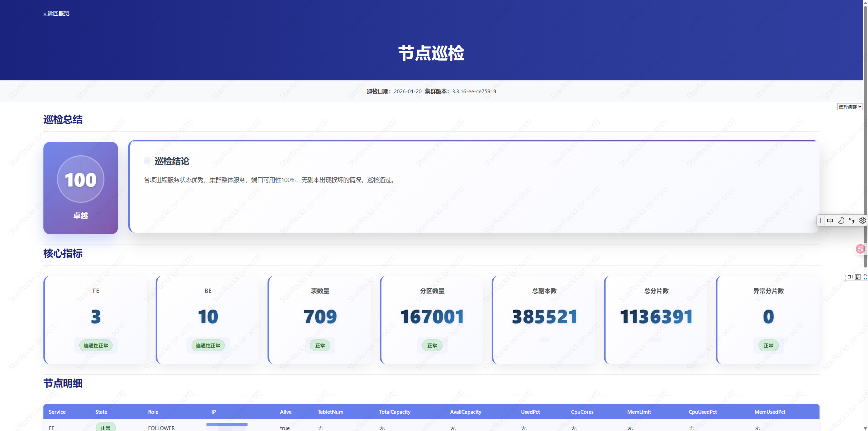Image resolution: width=868 pixels, height=431 pixels.
Task: Click the language bar restore icon
Action: click(865, 277)
